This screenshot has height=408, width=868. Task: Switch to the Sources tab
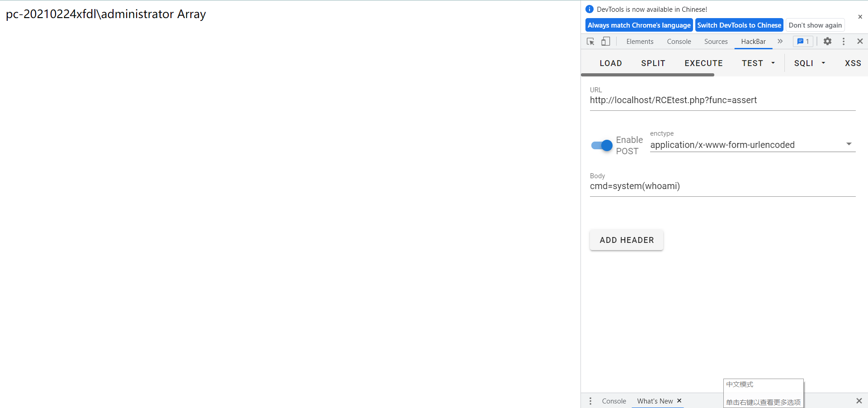pos(716,42)
